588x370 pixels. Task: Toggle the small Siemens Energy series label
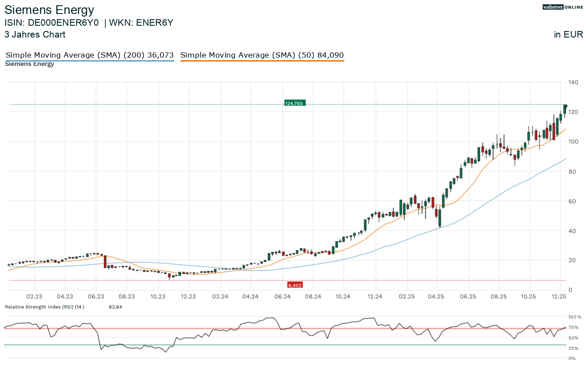click(x=29, y=64)
